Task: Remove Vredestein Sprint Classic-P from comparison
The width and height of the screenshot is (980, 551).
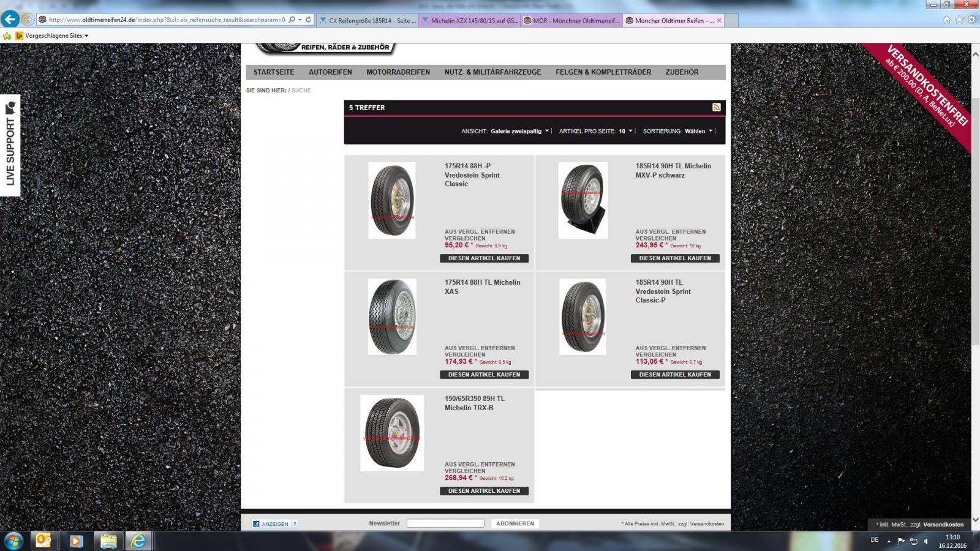Action: (x=671, y=348)
